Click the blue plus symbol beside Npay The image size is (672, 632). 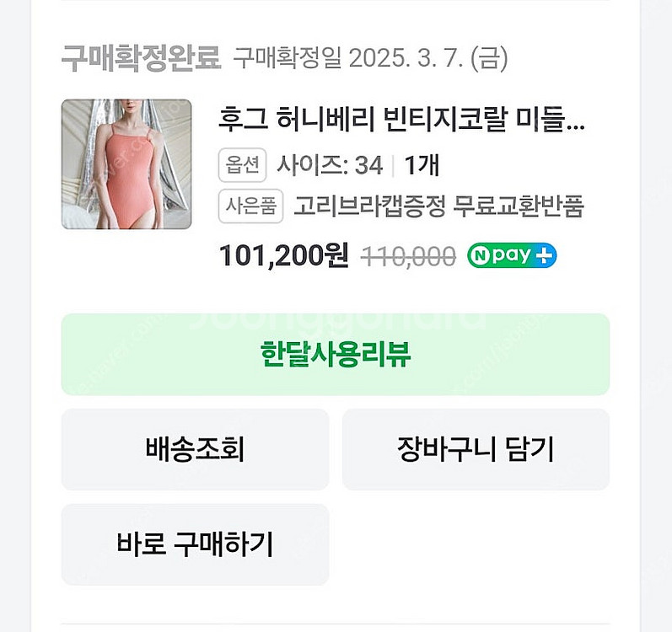click(x=546, y=256)
